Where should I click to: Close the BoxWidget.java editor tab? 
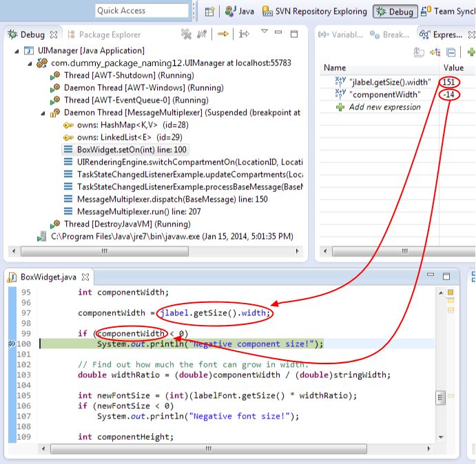coord(85,277)
